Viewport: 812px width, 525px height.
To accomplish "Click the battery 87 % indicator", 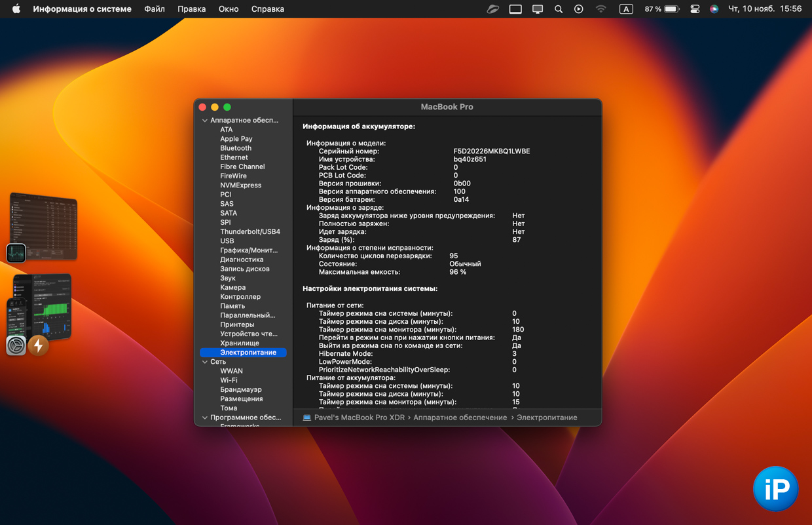I will pos(661,9).
